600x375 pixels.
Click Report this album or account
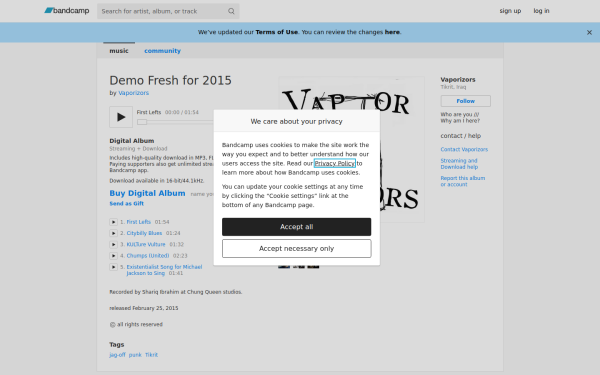463,181
